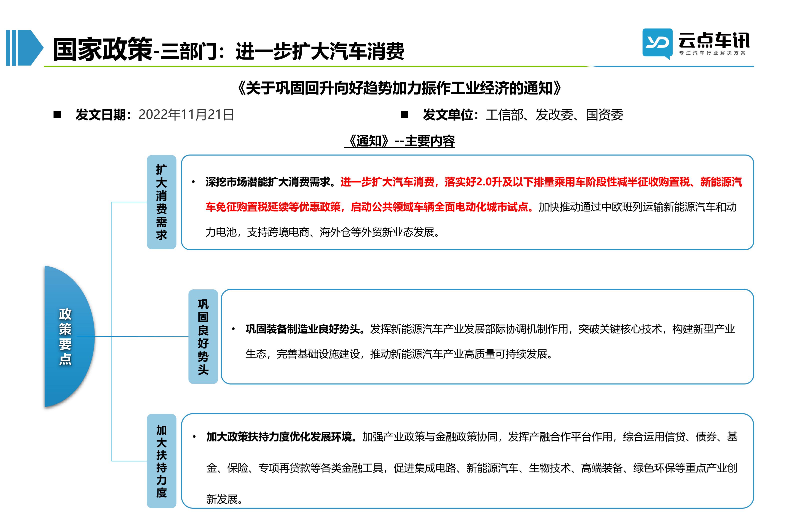798x532 pixels.
Task: Click the square bullet before 发文日期
Action: (57, 115)
